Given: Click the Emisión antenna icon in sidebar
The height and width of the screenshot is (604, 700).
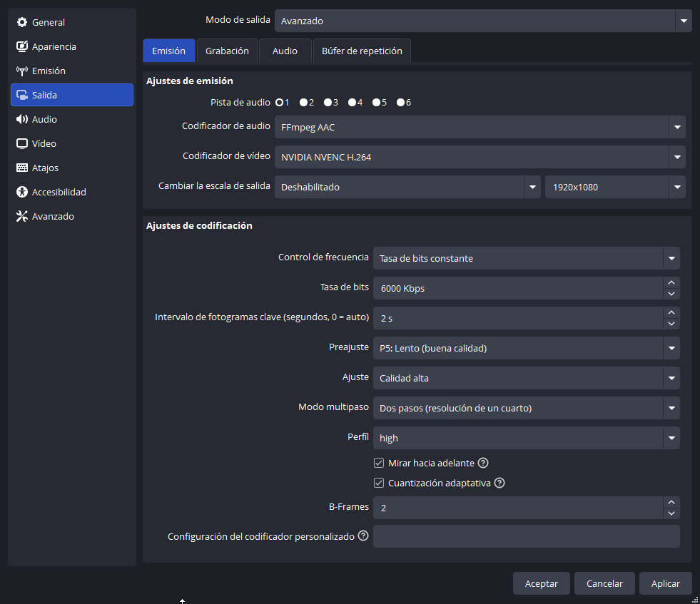Looking at the screenshot, I should pos(22,71).
